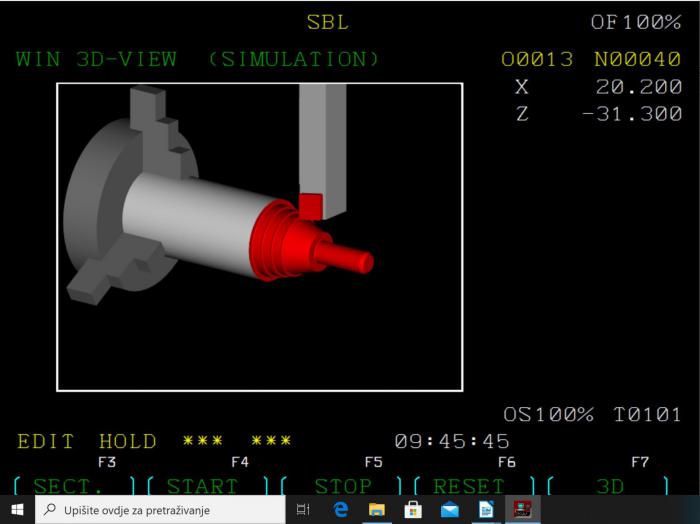Open File Explorer from the taskbar
Image resolution: width=700 pixels, height=524 pixels.
coord(377,510)
